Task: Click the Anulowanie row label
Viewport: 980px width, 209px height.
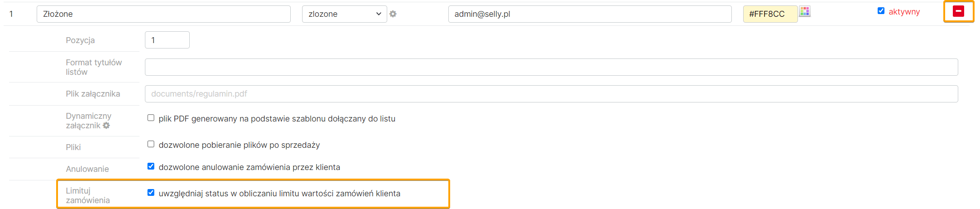Action: [87, 169]
